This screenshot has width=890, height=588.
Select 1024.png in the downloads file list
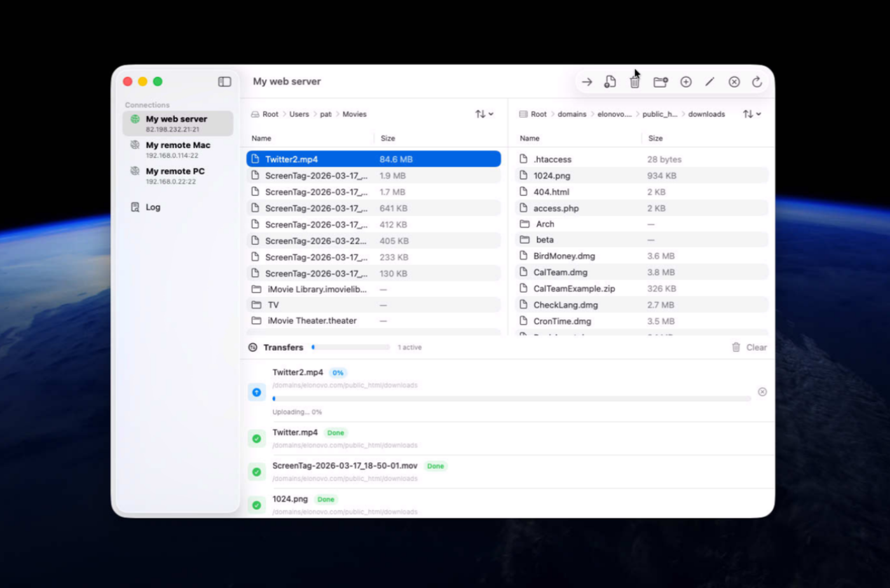tap(641, 175)
